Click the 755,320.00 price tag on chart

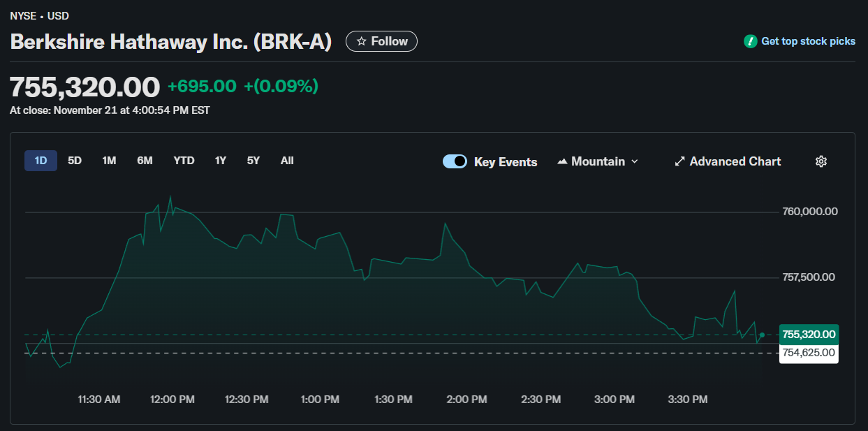(809, 335)
